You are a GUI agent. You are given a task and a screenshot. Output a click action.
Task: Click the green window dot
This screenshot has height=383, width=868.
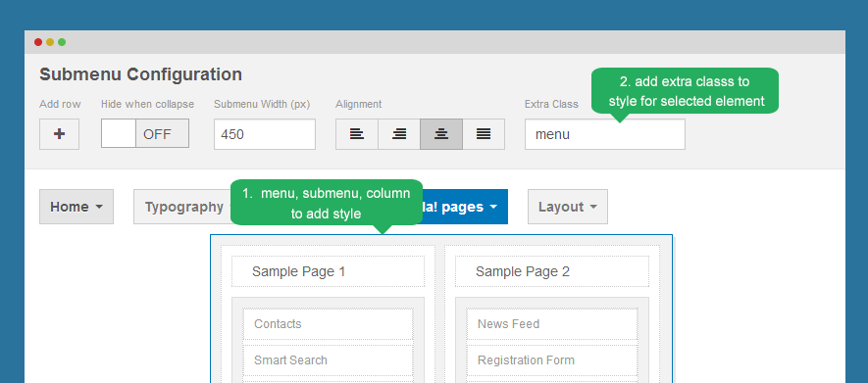62,42
